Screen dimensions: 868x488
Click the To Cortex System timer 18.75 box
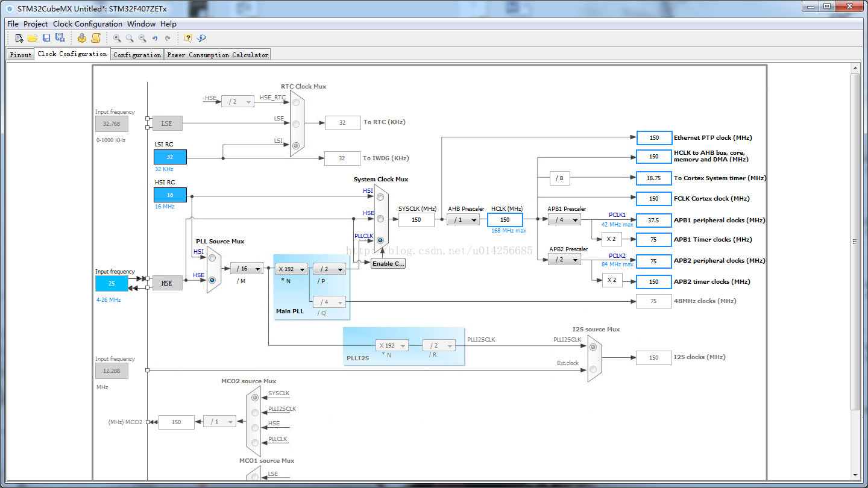(654, 178)
